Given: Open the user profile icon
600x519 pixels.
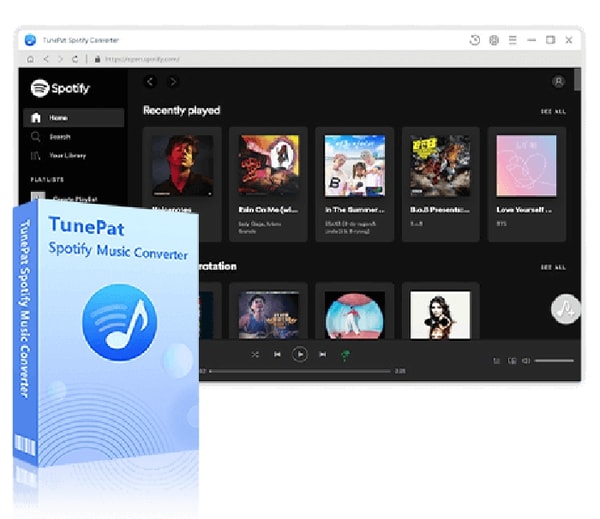Looking at the screenshot, I should pyautogui.click(x=559, y=82).
